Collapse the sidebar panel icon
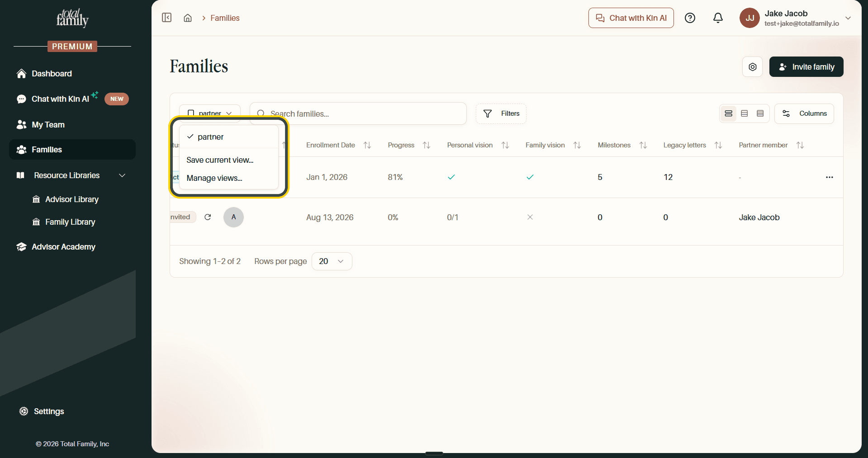Viewport: 868px width, 458px height. click(166, 18)
